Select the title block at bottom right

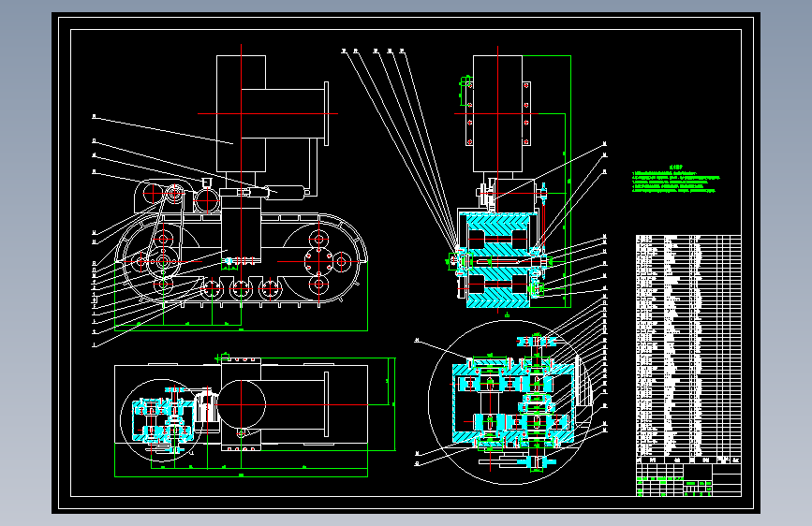tap(688, 480)
